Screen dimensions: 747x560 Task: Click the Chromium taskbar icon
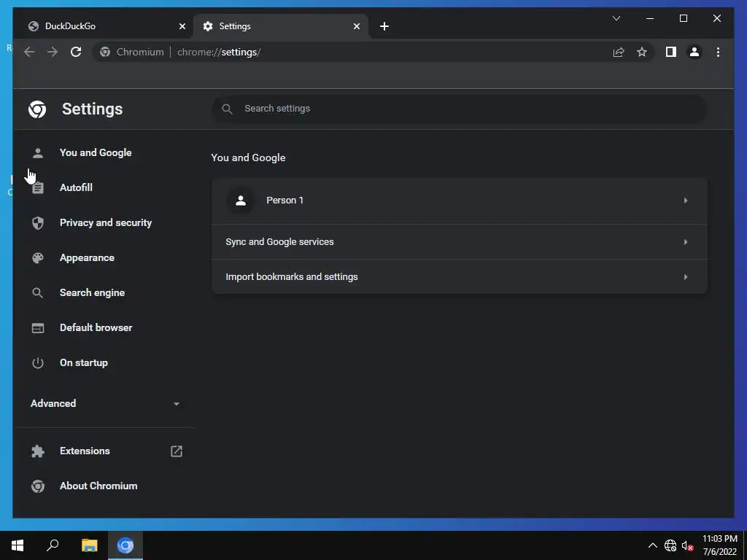pos(125,545)
